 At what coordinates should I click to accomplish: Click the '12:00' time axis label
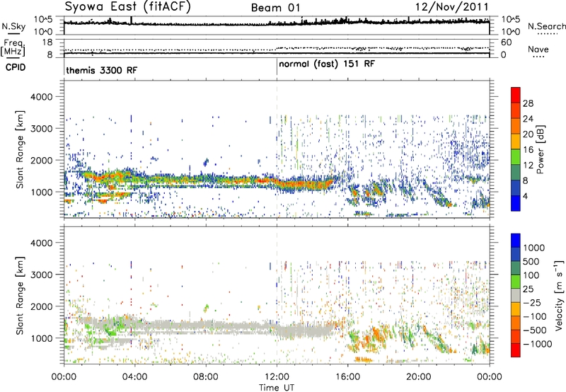pyautogui.click(x=277, y=377)
